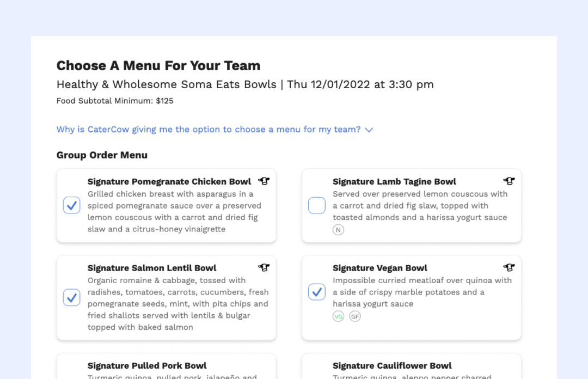
Task: Click the Signature Pomegranate Chicken Bowl title
Action: click(x=169, y=182)
